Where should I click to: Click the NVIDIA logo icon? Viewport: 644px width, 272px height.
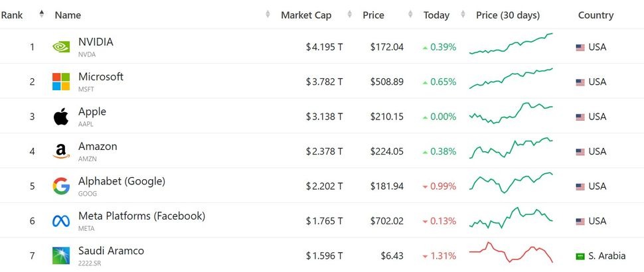coord(61,47)
